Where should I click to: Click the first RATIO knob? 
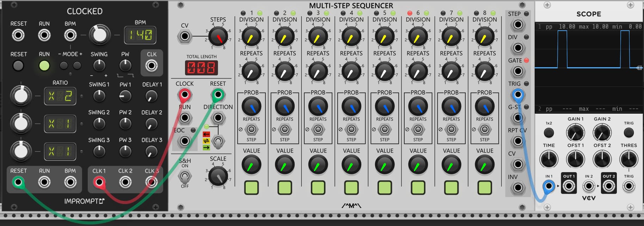tap(21, 96)
